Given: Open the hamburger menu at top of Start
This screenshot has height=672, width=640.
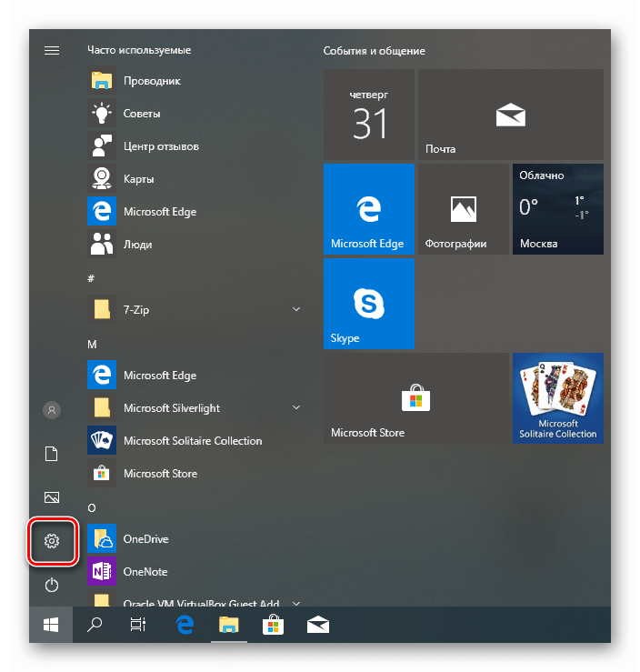Looking at the screenshot, I should coord(52,51).
